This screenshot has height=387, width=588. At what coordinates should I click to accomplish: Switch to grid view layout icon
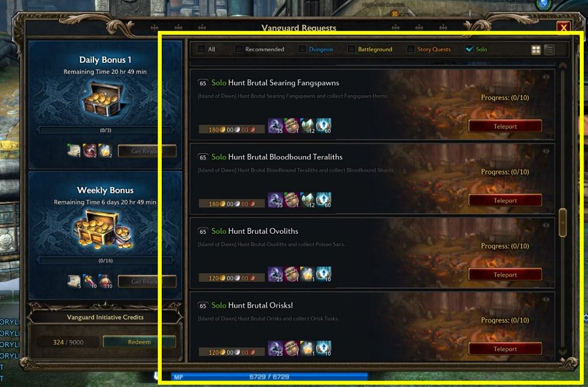(x=536, y=49)
